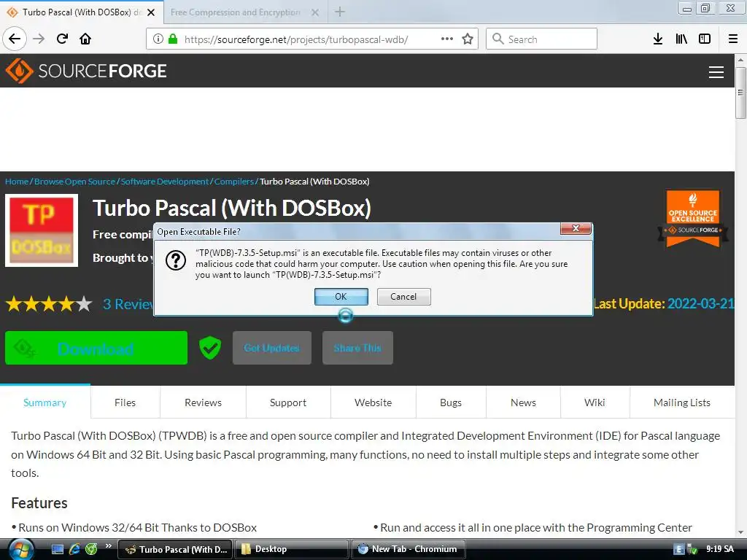
Task: Show the sidebars icon
Action: coord(705,39)
